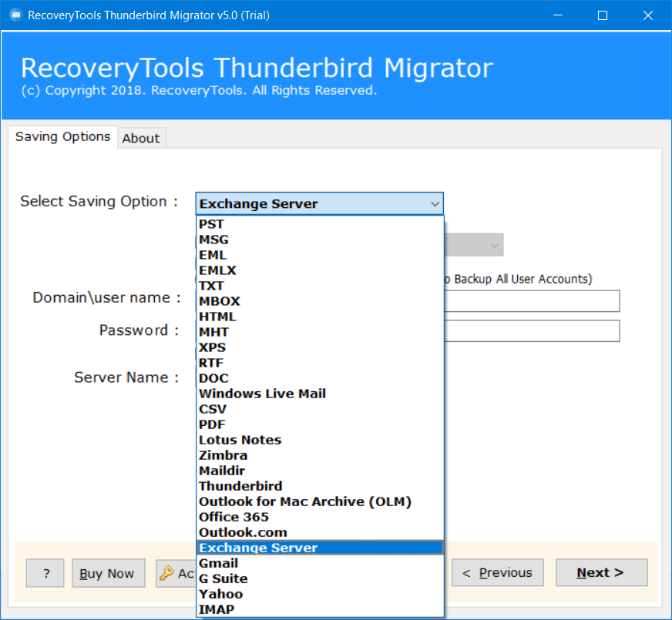Image resolution: width=672 pixels, height=620 pixels.
Task: Click highlighted Exchange Server list entry
Action: pos(320,548)
